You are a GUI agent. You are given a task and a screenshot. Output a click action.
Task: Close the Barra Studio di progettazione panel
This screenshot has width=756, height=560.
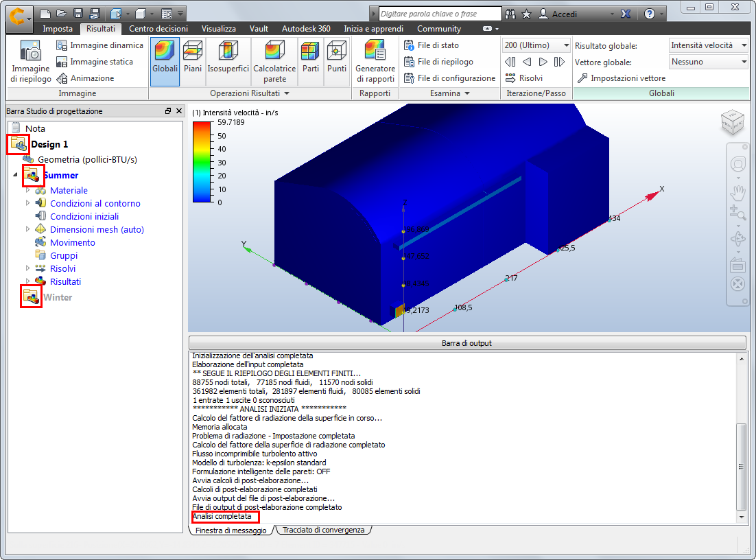tap(179, 111)
